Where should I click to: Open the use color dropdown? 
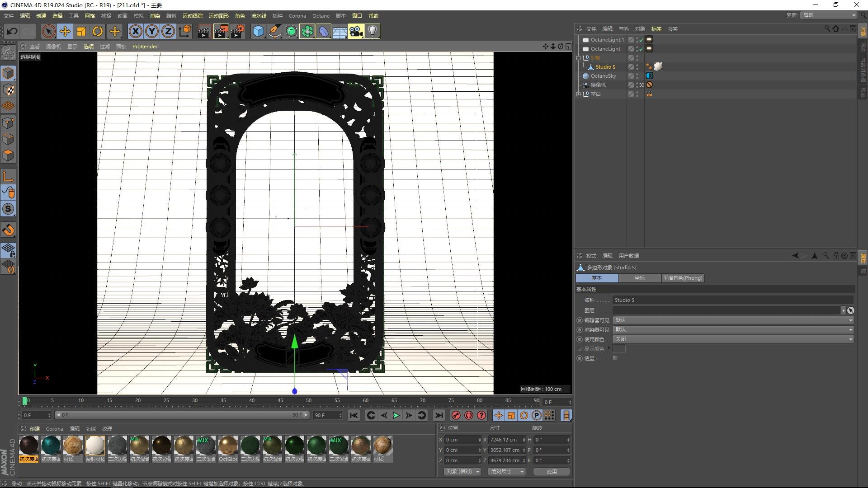(733, 339)
